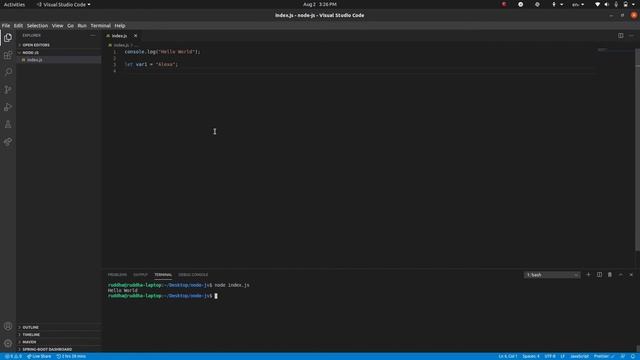Screen dimensions: 640x360
Task: Select the index.js editor tab
Action: click(x=119, y=36)
